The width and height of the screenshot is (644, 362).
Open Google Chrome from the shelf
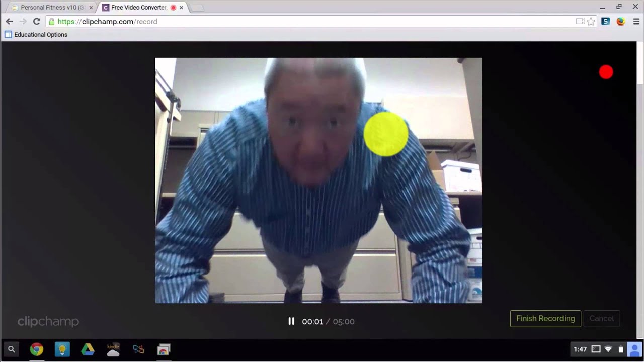(36, 349)
